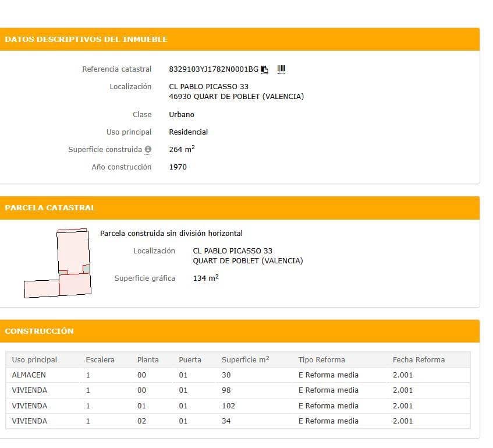Click the CL PABLO PICASSO 33 parcel address
The image size is (493, 448).
pyautogui.click(x=232, y=251)
